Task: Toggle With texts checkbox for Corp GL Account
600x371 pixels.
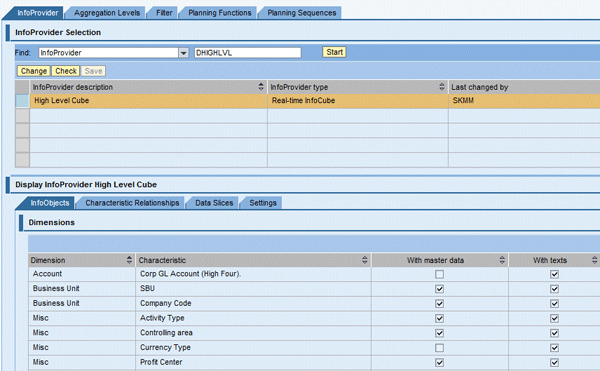Action: coord(554,274)
